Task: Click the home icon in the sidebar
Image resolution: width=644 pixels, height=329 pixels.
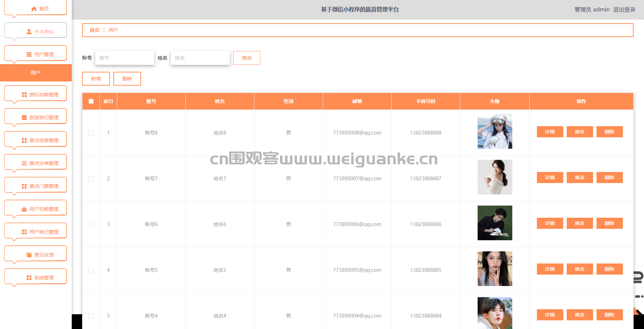Action: 34,9
